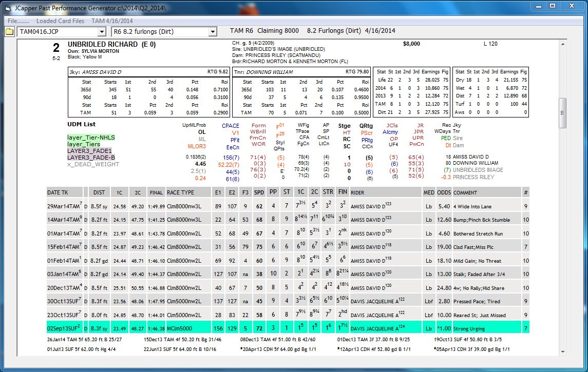Click the Tnr: DOWNING WILLIAM box heading
588x372 pixels.
coord(263,72)
